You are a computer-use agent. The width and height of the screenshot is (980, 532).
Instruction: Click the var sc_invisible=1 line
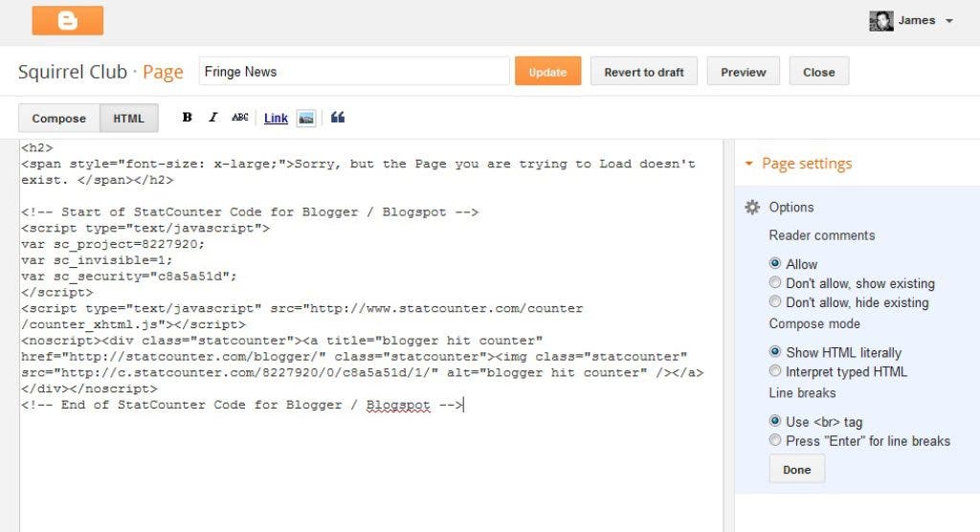(97, 260)
